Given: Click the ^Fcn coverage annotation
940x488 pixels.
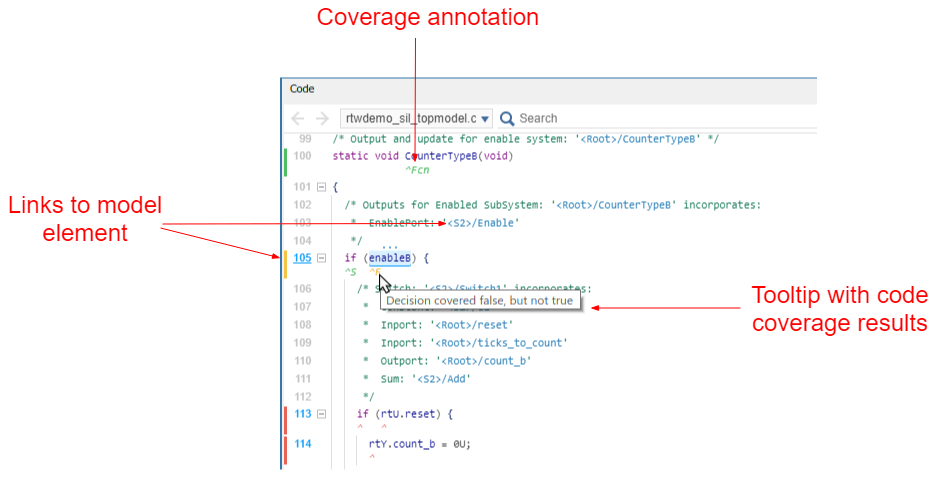Looking at the screenshot, I should pyautogui.click(x=417, y=170).
